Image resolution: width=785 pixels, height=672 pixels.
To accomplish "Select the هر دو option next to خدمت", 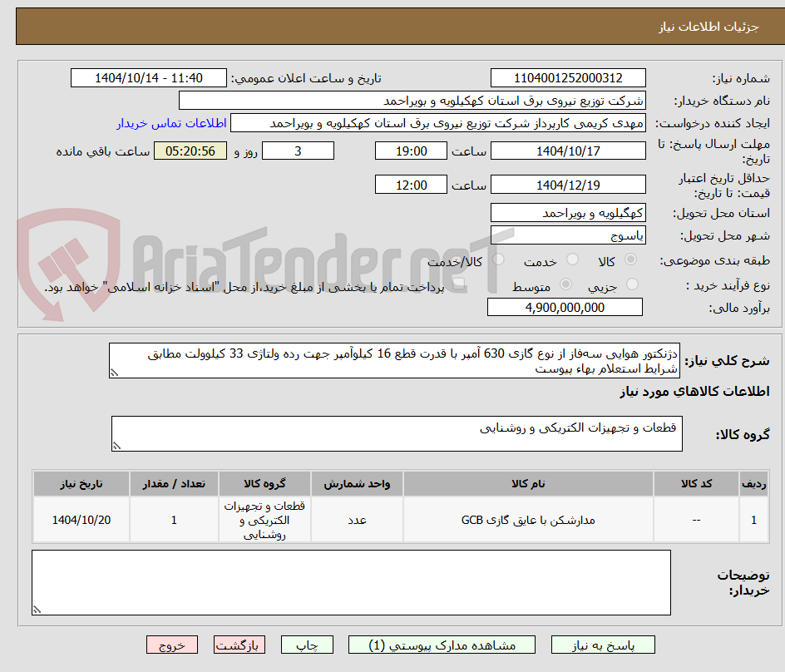I will tap(498, 259).
